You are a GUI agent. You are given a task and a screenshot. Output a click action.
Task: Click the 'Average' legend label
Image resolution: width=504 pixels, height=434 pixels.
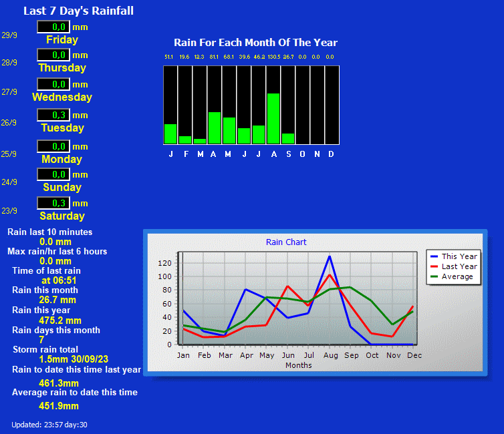457,276
